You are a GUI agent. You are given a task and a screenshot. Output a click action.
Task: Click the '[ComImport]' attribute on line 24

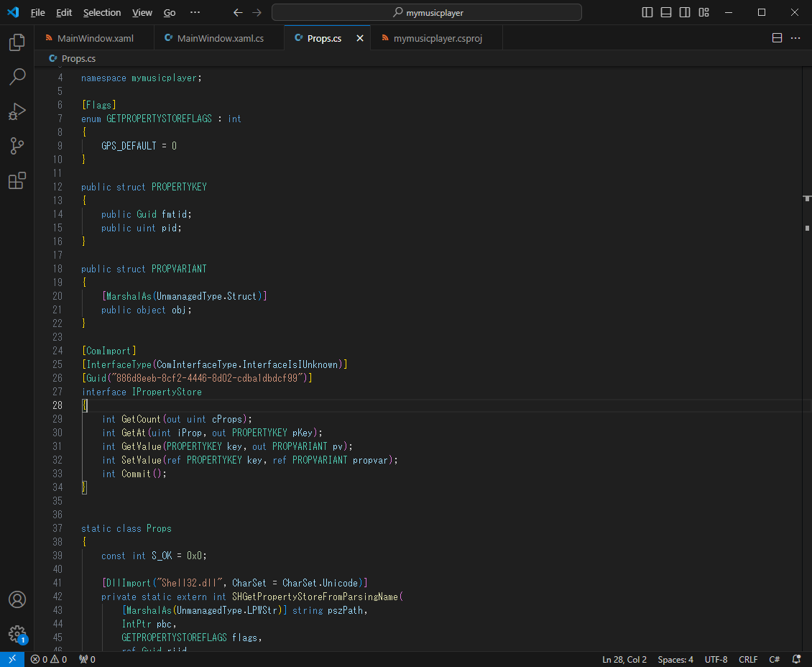[109, 351]
